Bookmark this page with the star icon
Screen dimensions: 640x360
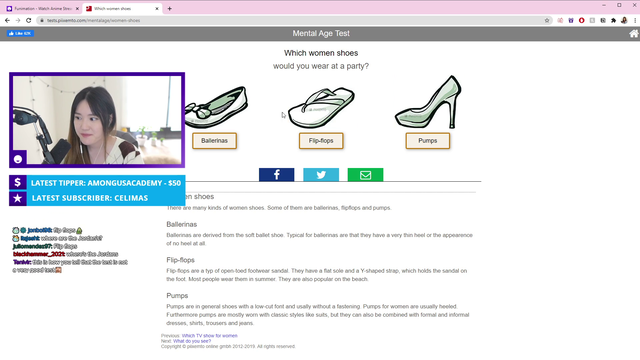pos(547,20)
